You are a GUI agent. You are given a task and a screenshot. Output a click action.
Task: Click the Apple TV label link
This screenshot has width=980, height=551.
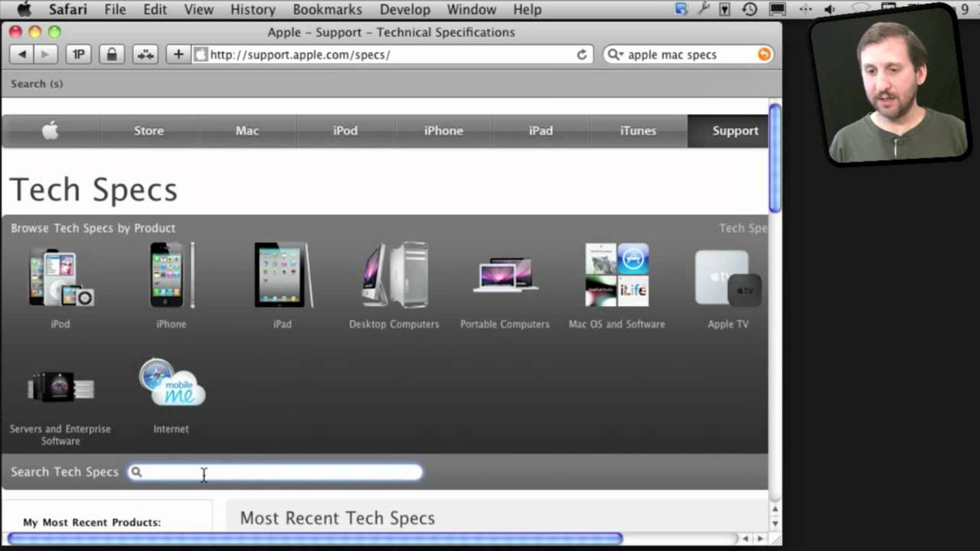[x=728, y=324]
